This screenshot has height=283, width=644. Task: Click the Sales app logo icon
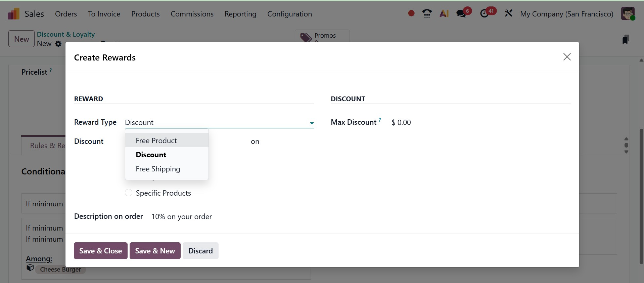tap(13, 14)
